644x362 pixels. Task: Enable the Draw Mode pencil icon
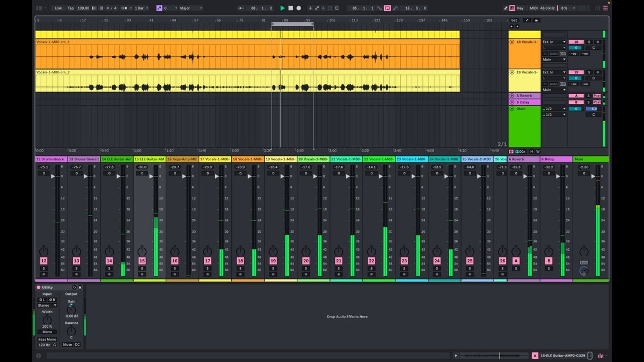(506, 8)
